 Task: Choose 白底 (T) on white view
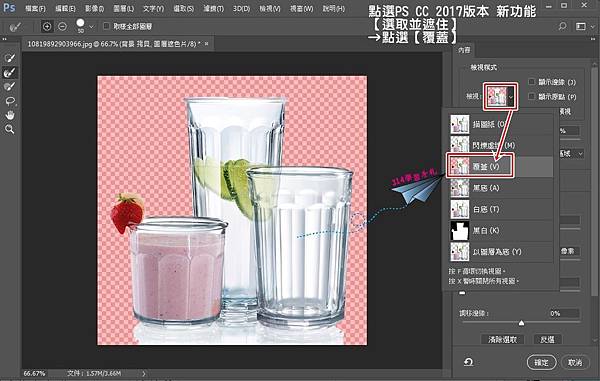coord(501,209)
